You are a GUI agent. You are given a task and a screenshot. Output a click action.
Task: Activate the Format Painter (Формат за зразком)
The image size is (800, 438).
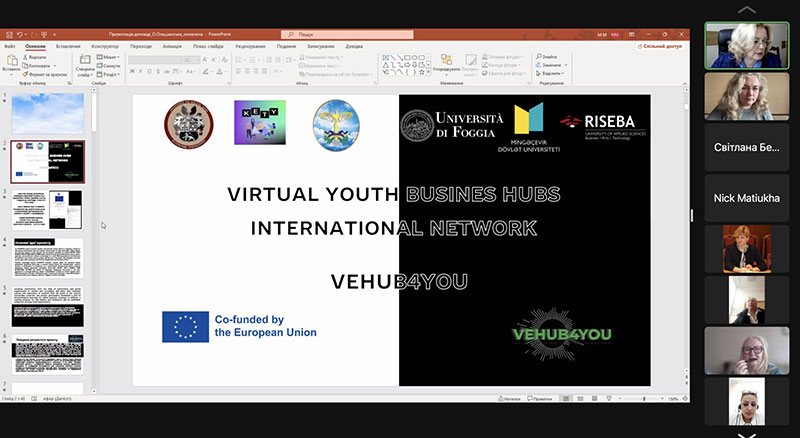pyautogui.click(x=45, y=74)
